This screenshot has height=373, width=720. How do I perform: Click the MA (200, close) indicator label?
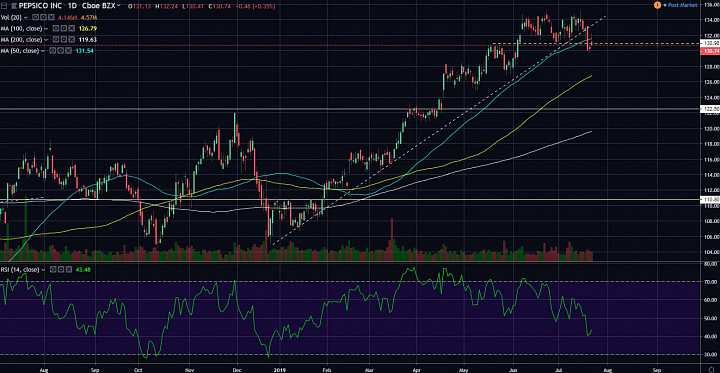click(21, 40)
